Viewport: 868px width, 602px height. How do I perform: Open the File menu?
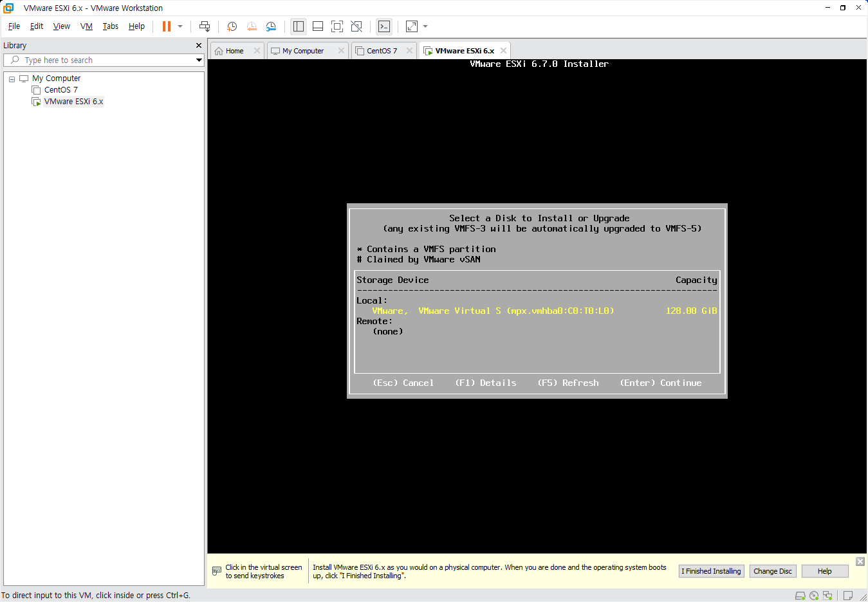pyautogui.click(x=14, y=26)
